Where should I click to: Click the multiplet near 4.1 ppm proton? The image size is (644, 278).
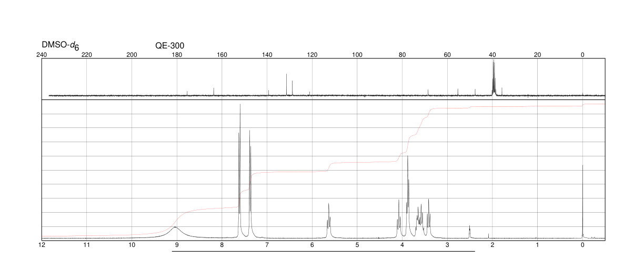[399, 219]
